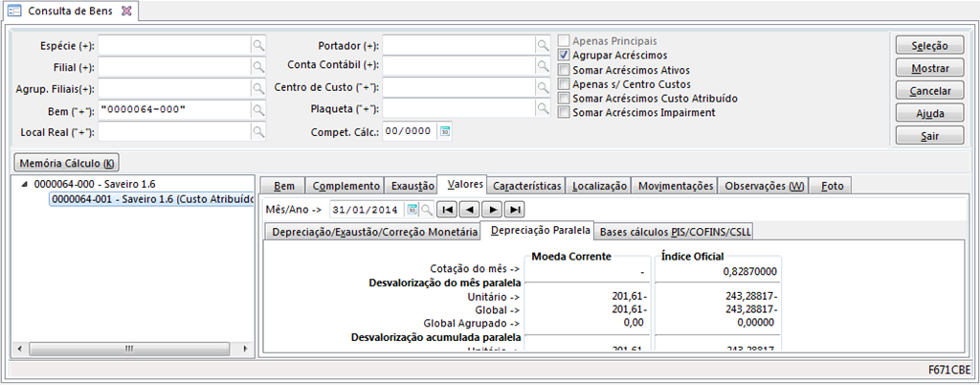The height and width of the screenshot is (385, 980).
Task: Go to the first month record
Action: point(447,209)
